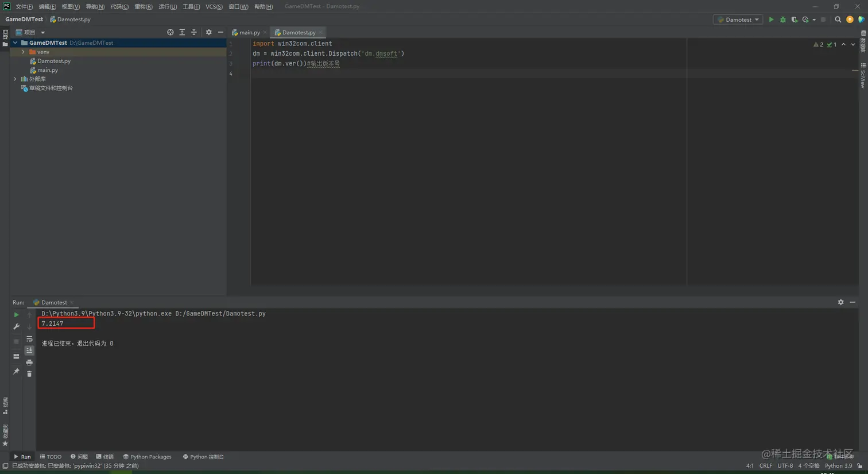
Task: Expand the venv folder
Action: [x=23, y=52]
